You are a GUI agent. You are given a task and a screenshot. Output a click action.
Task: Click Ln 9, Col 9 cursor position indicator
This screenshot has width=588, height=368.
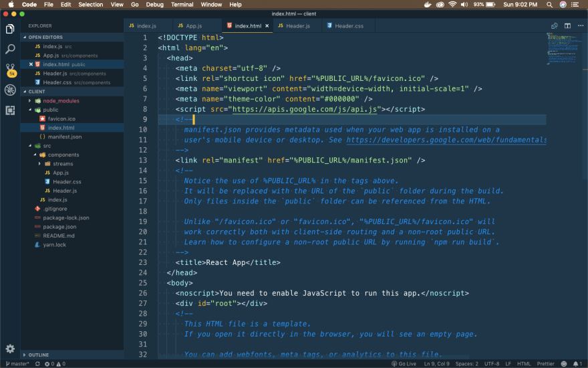[x=436, y=363]
